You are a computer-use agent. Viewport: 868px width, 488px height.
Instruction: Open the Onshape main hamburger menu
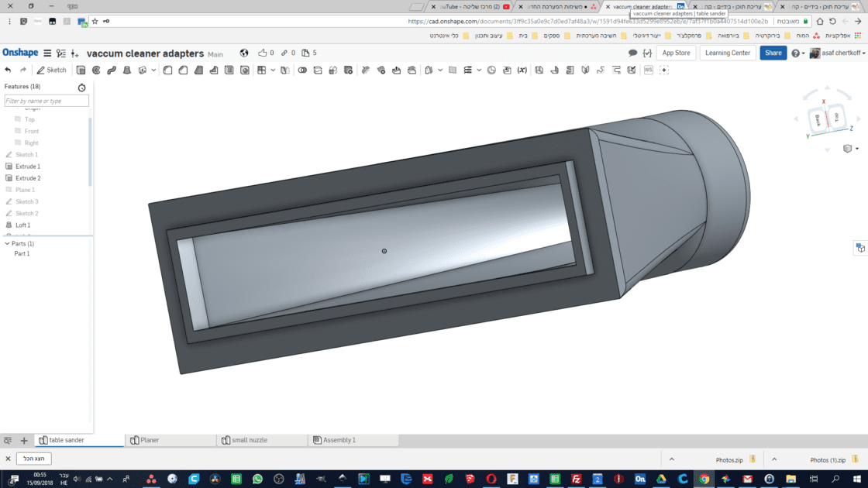[47, 53]
